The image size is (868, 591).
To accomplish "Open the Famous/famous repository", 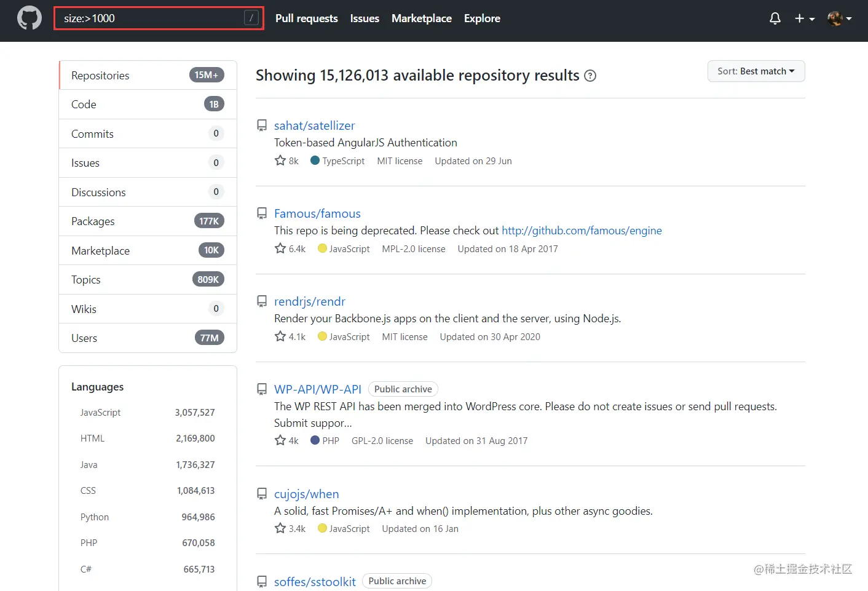I will [x=317, y=213].
